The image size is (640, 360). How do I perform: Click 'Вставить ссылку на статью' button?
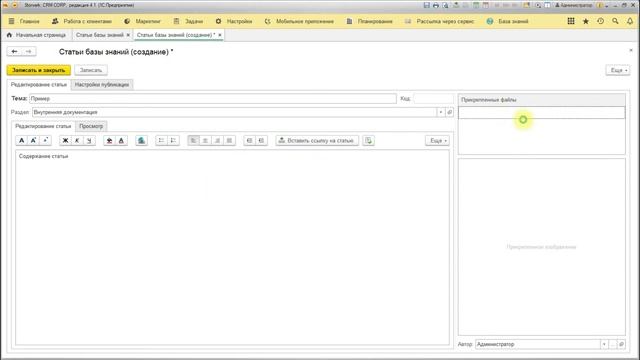(317, 140)
